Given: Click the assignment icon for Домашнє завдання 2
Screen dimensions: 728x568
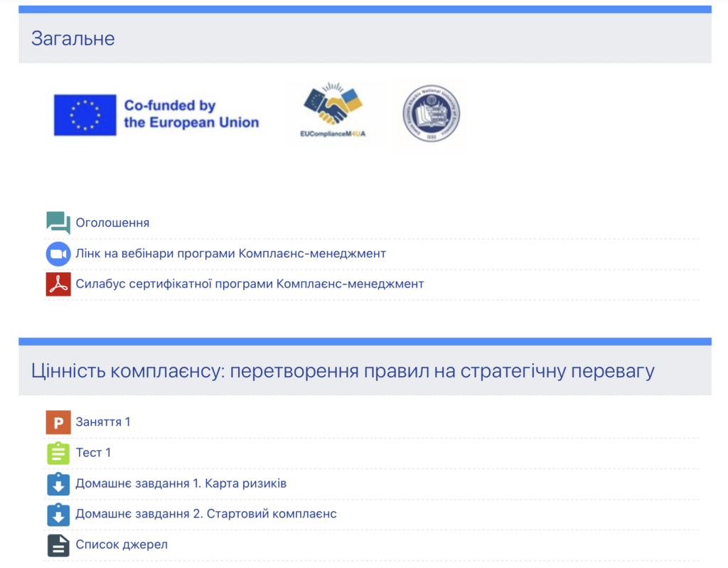Looking at the screenshot, I should [58, 515].
